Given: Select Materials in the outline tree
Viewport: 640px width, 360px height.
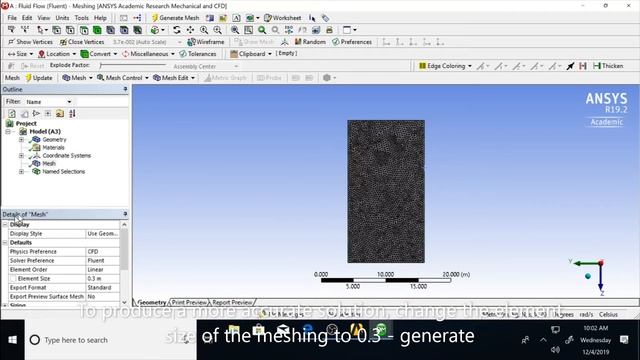Looking at the screenshot, I should 53,147.
